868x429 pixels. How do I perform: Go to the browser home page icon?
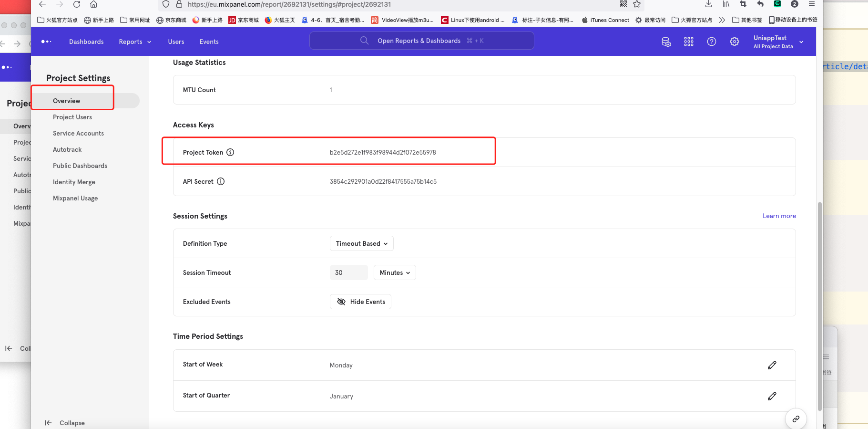pyautogui.click(x=94, y=4)
